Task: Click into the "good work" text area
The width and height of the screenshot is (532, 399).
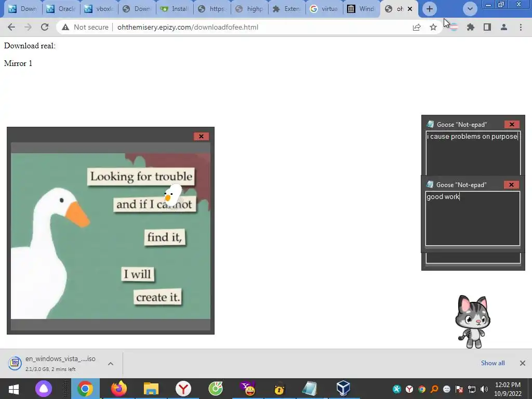Action: click(473, 219)
